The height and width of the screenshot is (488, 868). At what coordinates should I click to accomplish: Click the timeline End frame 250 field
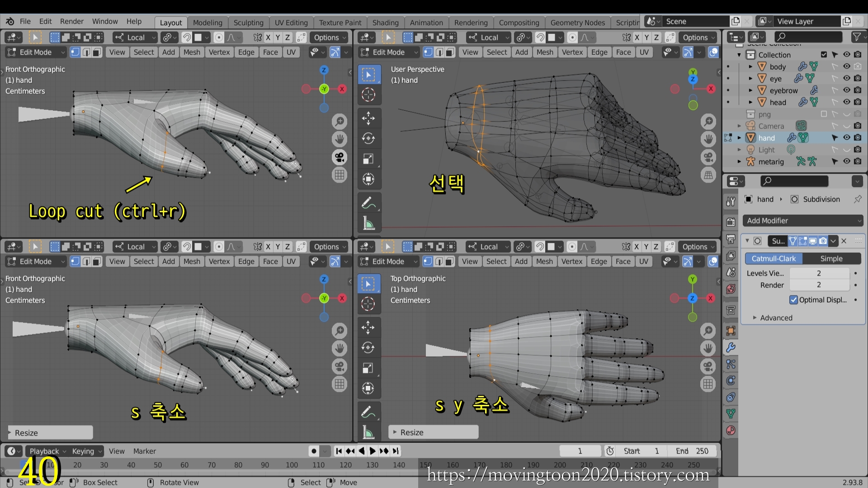click(692, 451)
